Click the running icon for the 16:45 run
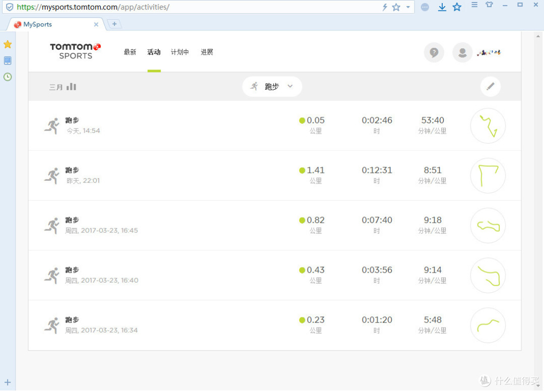 [x=52, y=226]
